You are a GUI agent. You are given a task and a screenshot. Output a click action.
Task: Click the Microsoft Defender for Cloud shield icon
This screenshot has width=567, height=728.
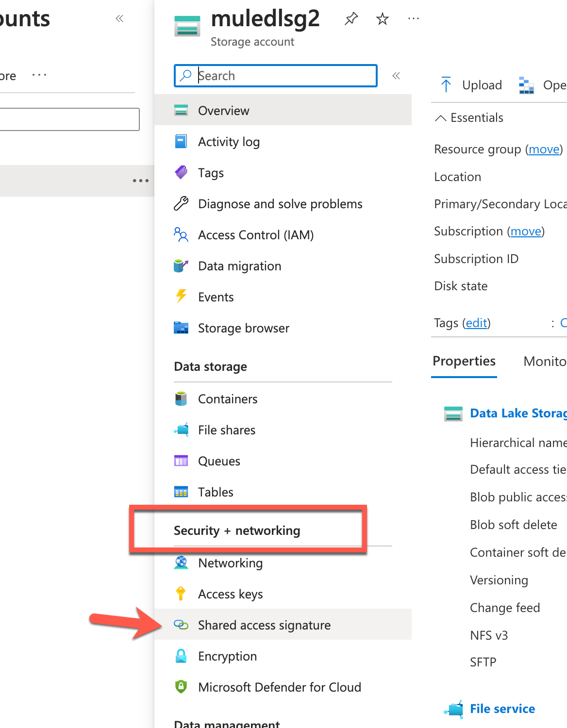181,687
